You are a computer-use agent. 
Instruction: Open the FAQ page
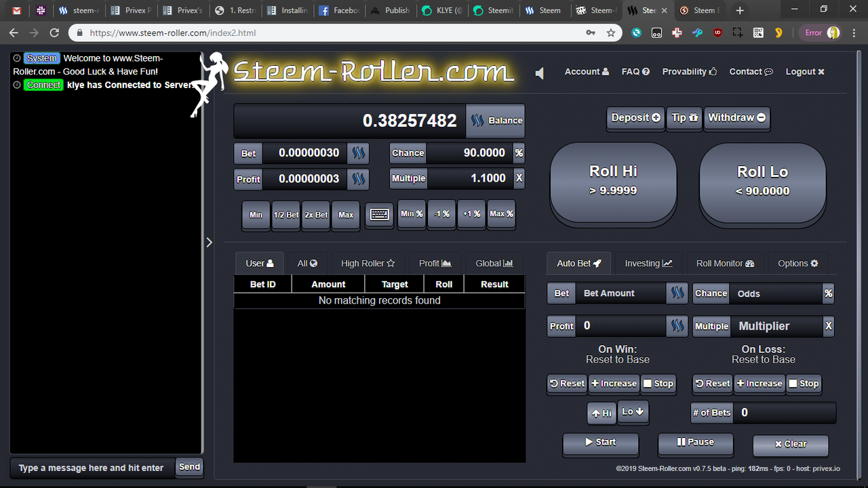tap(635, 72)
